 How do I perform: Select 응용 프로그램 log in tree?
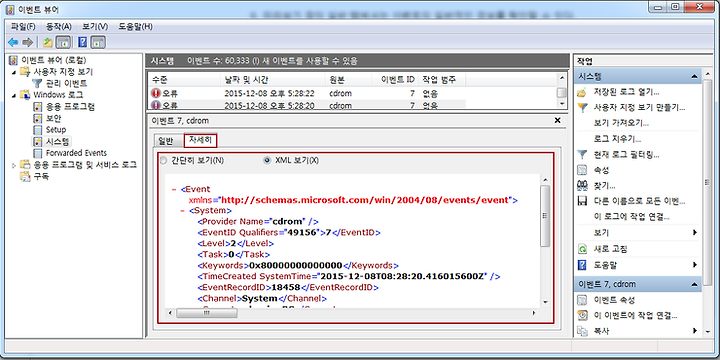(70, 107)
